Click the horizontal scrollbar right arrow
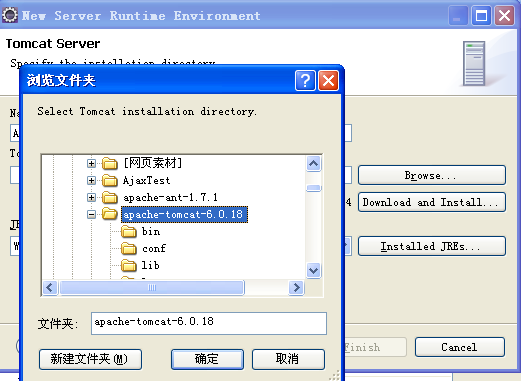Viewport: 521px width, 381px height. coord(296,287)
